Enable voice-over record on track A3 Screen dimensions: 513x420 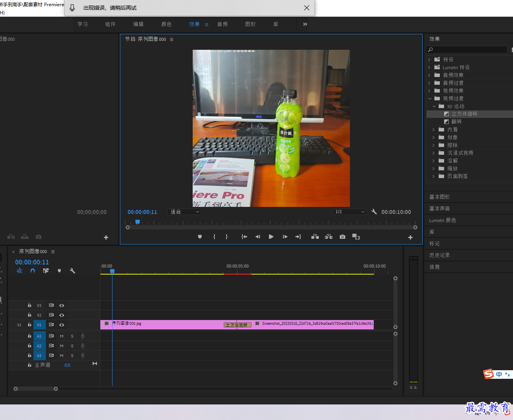(x=83, y=356)
